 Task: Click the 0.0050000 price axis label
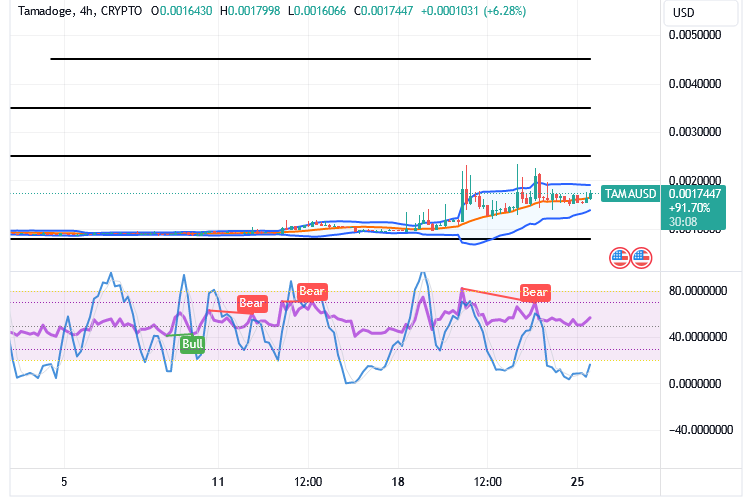(x=695, y=35)
